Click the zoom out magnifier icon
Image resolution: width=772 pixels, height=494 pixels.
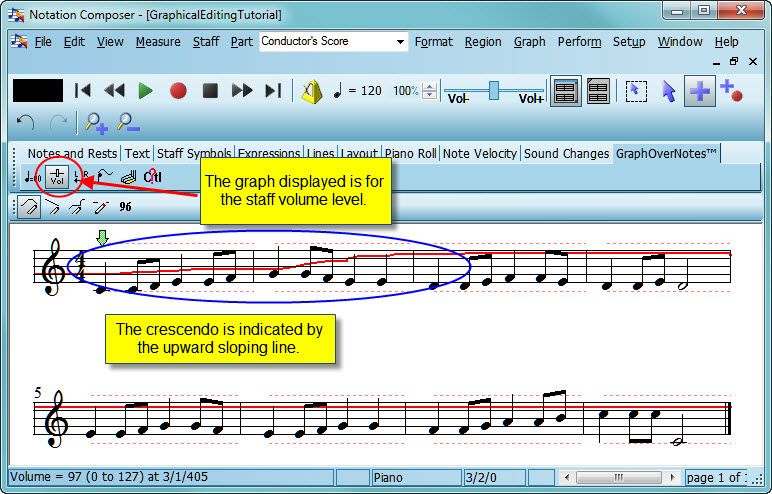click(x=128, y=123)
